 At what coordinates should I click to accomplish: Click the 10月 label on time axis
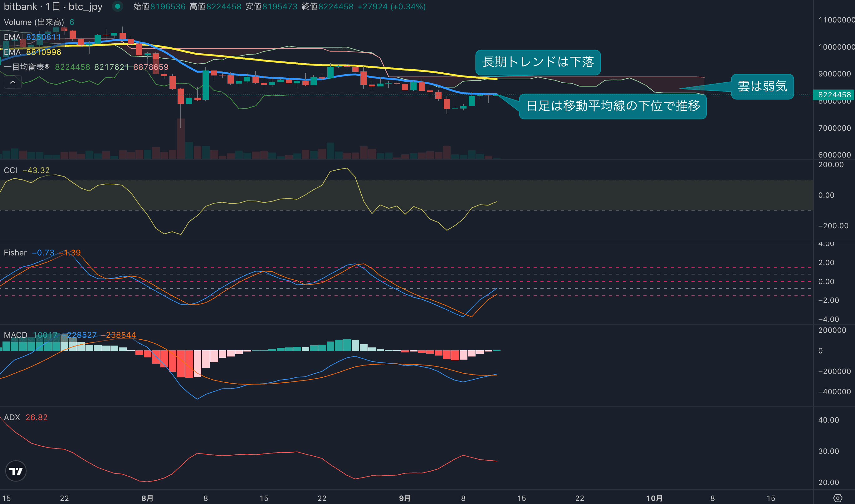[654, 498]
